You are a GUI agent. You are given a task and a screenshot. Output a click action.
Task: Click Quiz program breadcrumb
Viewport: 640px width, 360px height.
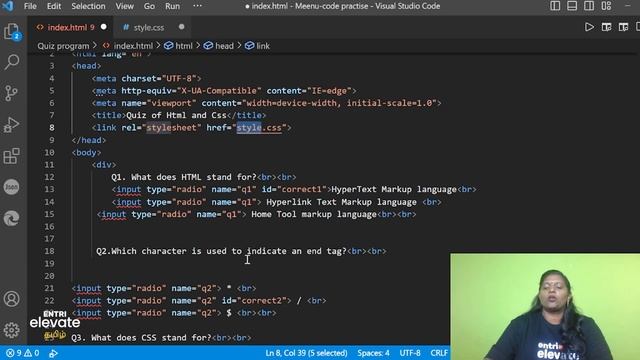click(63, 46)
